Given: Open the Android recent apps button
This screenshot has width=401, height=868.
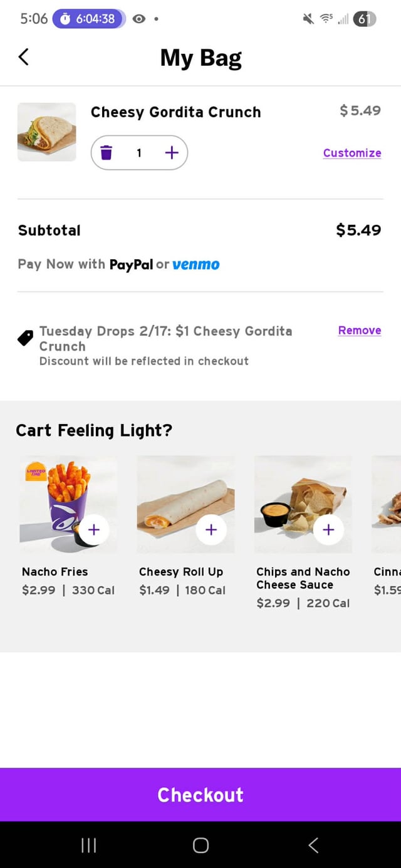Looking at the screenshot, I should point(88,845).
